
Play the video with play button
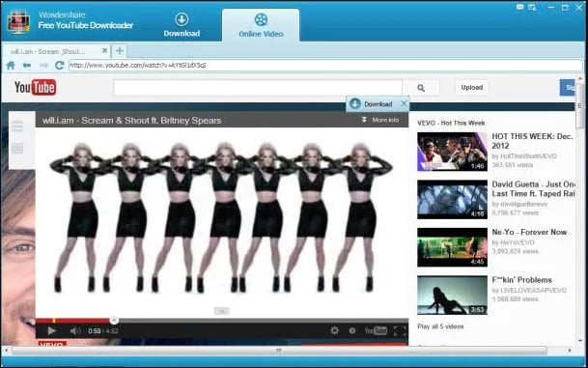(51, 331)
